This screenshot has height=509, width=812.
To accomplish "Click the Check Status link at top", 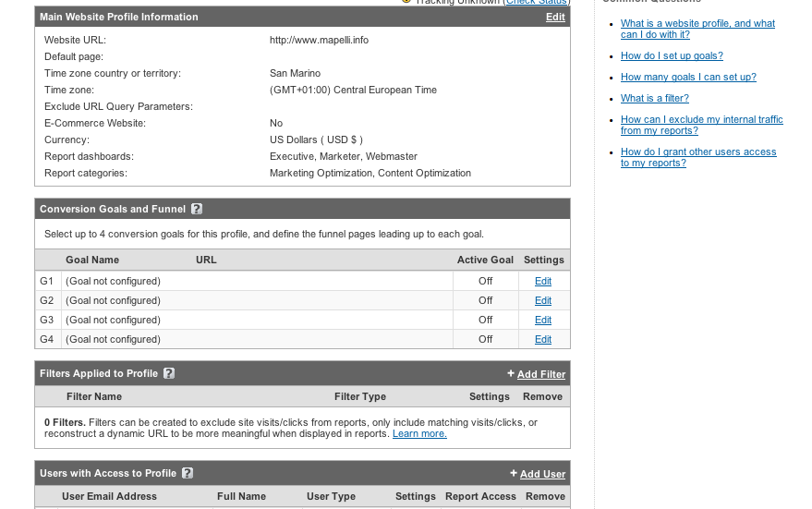I will pyautogui.click(x=537, y=2).
